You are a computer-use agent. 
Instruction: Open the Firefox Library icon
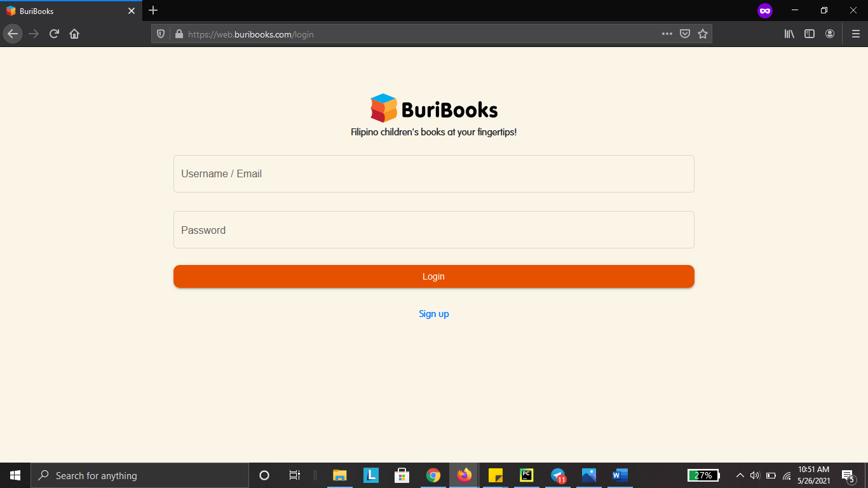(789, 34)
